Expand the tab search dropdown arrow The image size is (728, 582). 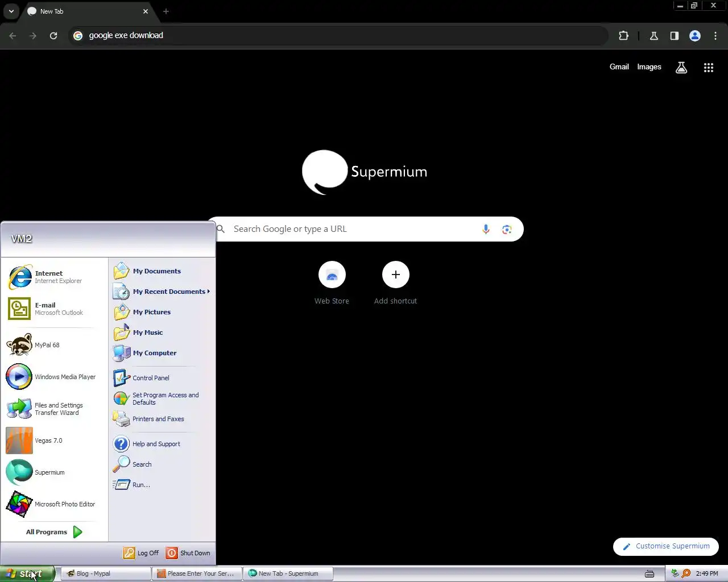[11, 11]
